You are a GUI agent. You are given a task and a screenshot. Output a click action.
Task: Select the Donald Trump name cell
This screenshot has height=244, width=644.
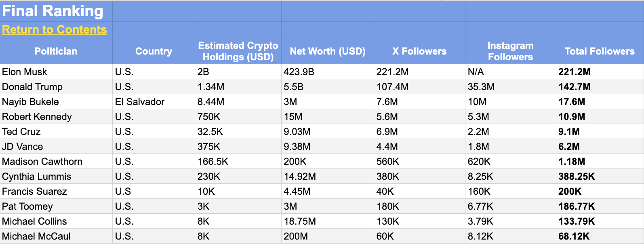coord(32,87)
